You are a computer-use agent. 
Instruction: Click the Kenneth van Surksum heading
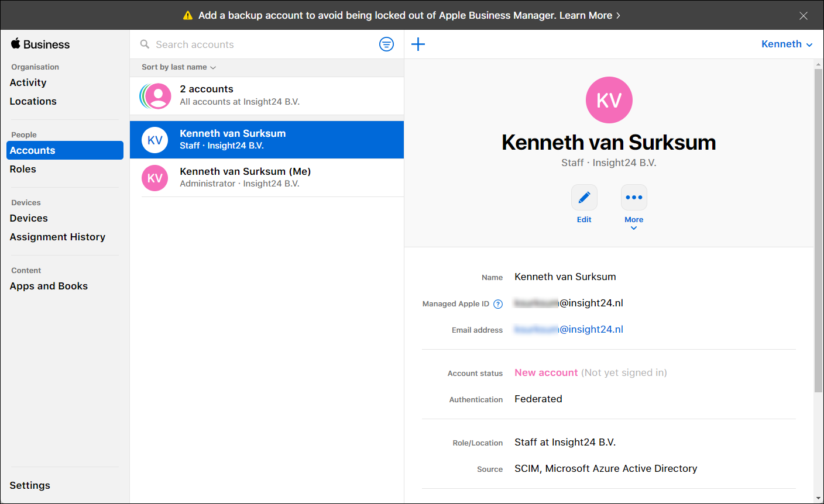(x=609, y=143)
